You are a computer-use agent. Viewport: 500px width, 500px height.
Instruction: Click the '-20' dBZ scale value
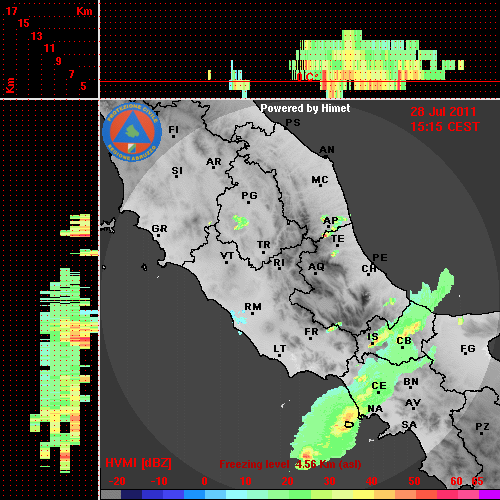click(x=117, y=481)
